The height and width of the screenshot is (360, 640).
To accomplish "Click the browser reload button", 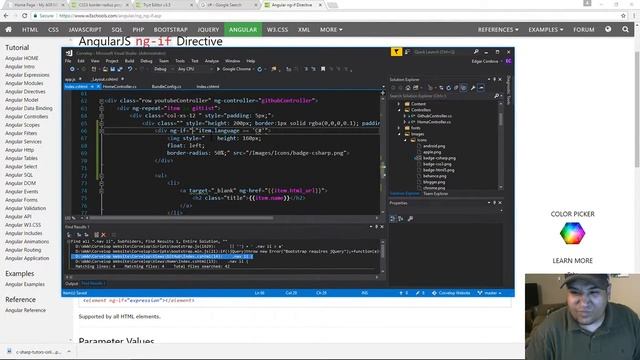I will (24, 16).
